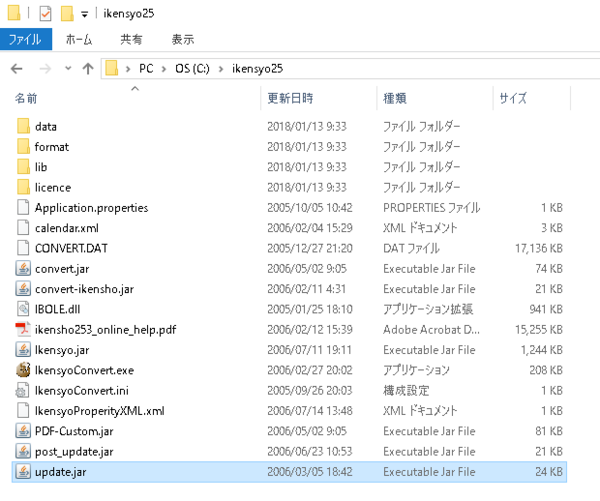This screenshot has height=501, width=600.
Task: Navigate to OS (C:) in the address bar
Action: point(192,69)
